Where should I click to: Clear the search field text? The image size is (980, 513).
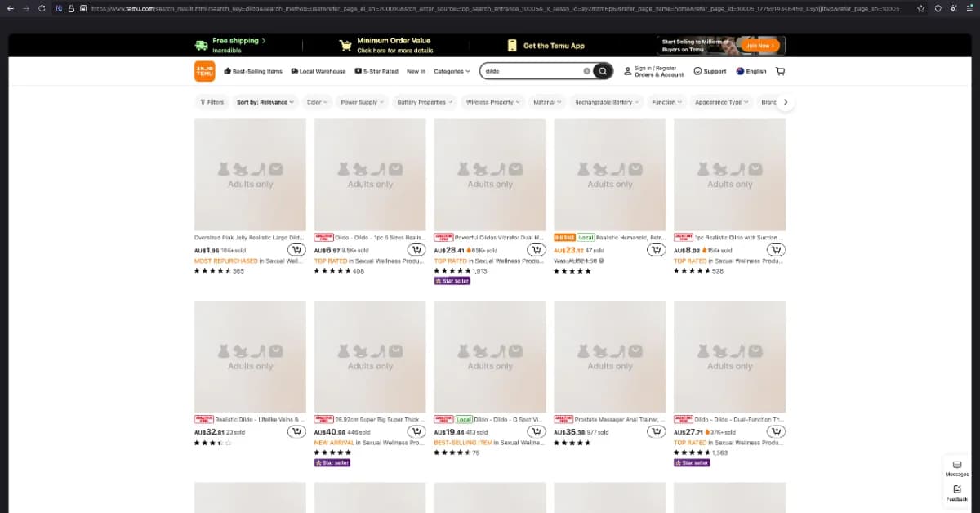coord(586,71)
